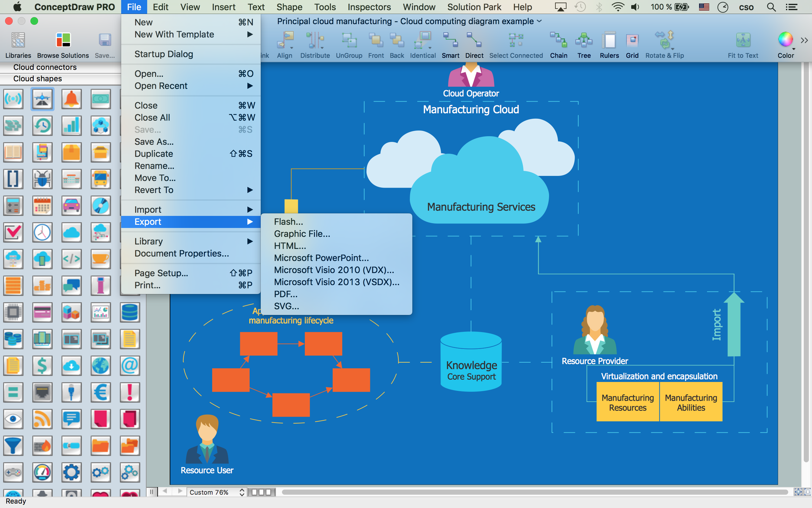This screenshot has height=508, width=812.
Task: Select the database cylinder shape
Action: coord(129,312)
